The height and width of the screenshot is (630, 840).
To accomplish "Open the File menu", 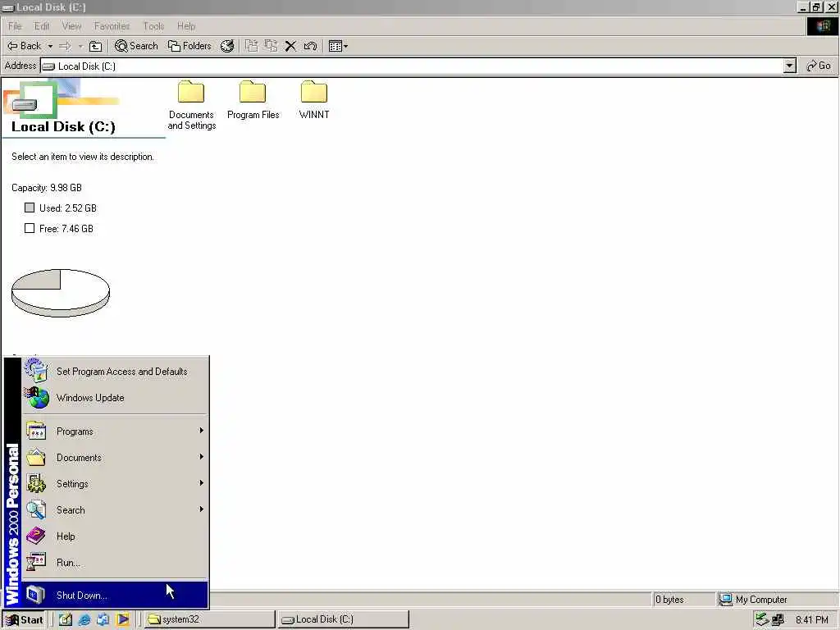I will click(x=15, y=26).
